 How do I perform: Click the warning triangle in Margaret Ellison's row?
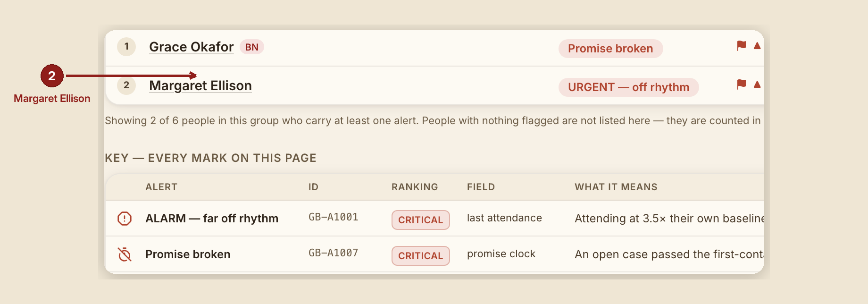[757, 84]
